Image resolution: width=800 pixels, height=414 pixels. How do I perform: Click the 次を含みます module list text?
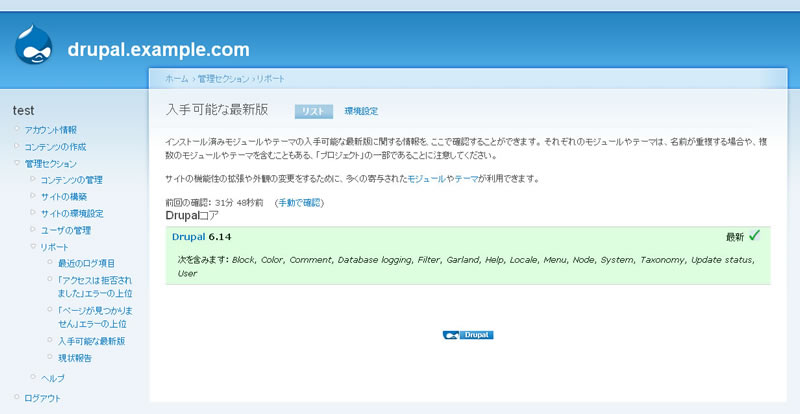[467, 266]
